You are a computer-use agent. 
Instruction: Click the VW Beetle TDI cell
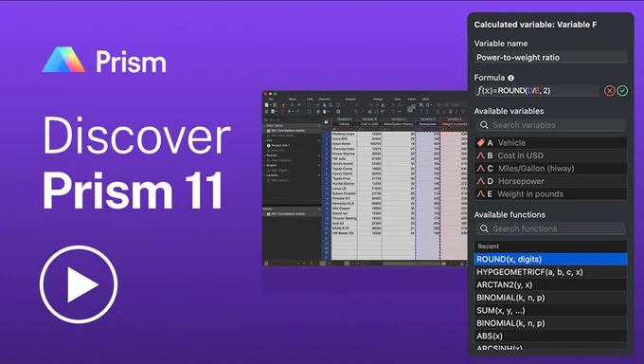point(344,233)
